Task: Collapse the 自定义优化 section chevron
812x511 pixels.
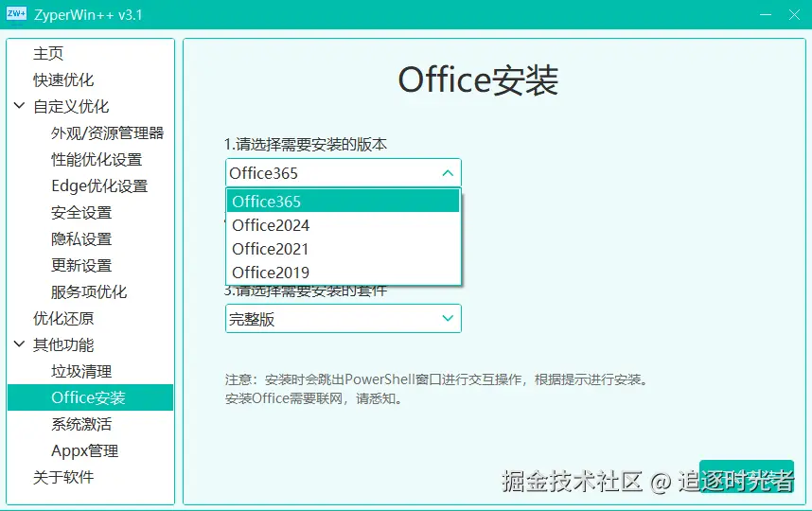Action: (x=19, y=106)
